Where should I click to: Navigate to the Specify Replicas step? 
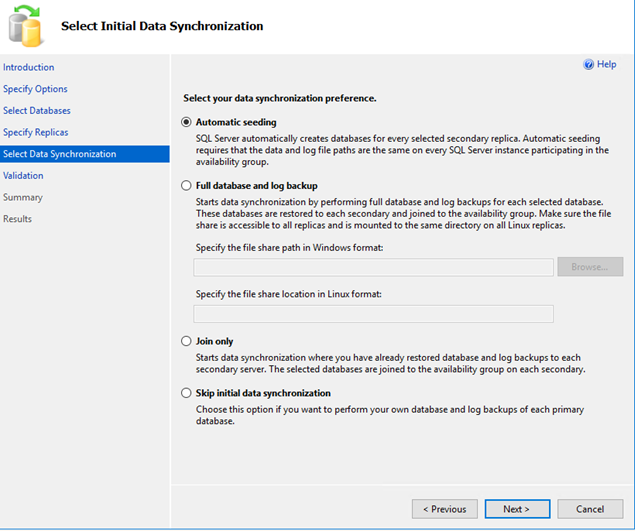[36, 132]
